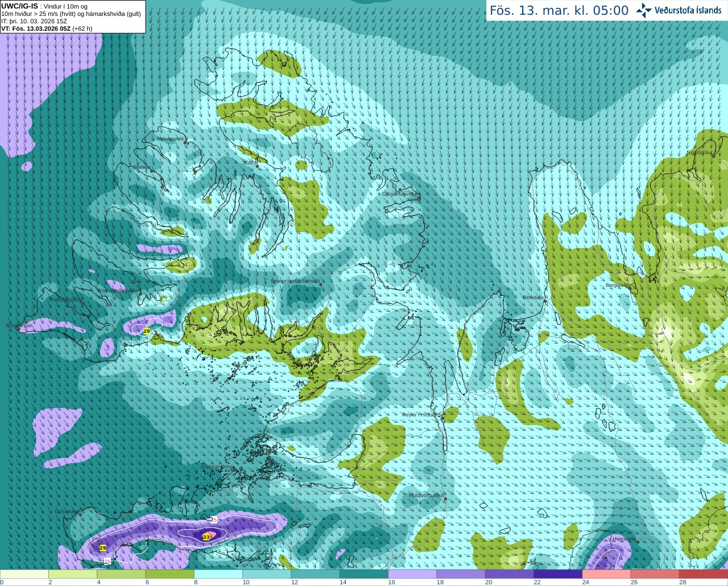Click the 12–14 m/s teal legend swatch
728x586 pixels.
316,574
